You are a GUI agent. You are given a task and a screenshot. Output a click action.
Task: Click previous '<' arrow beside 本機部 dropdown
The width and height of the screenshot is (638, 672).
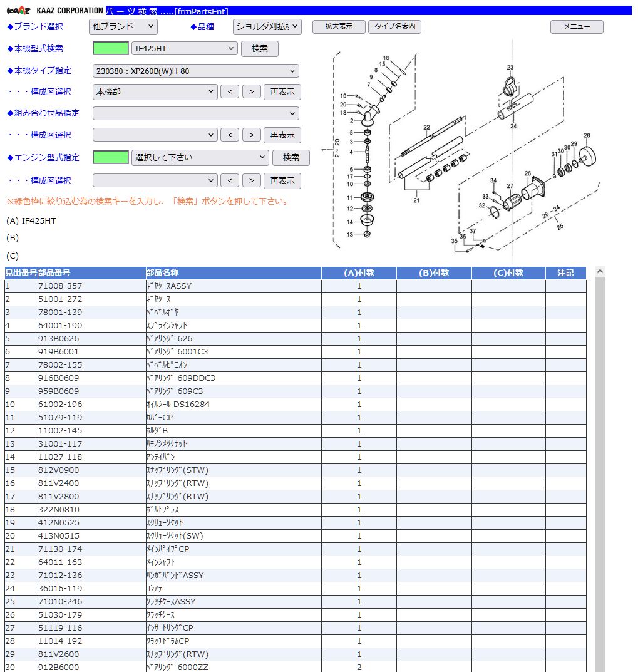click(230, 92)
